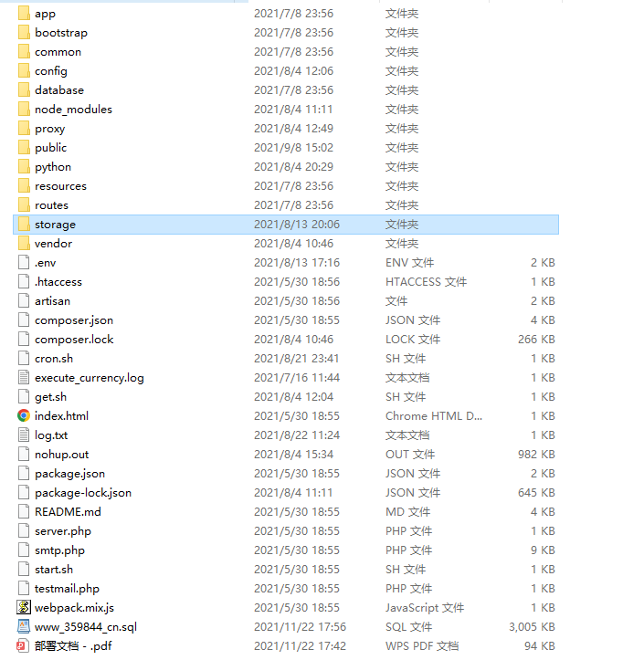644x660 pixels.
Task: Click the date 2021/8/4 11:11 of node_modules
Action: [x=293, y=109]
